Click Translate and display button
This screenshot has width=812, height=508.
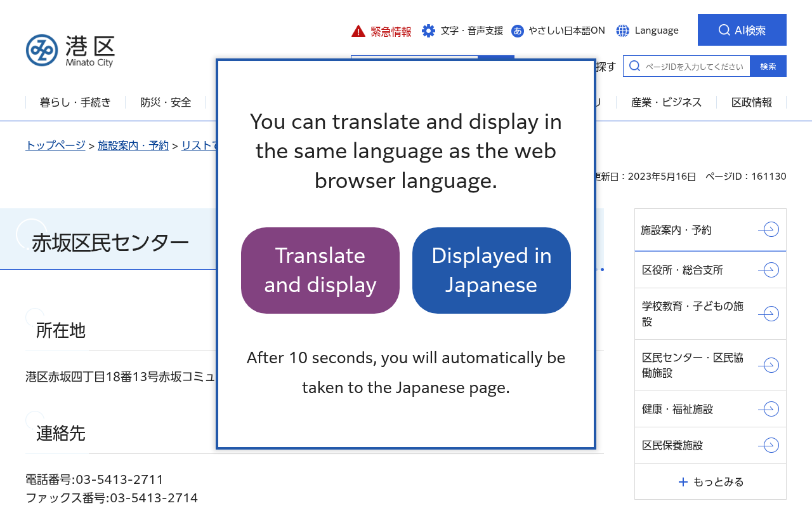(x=320, y=271)
